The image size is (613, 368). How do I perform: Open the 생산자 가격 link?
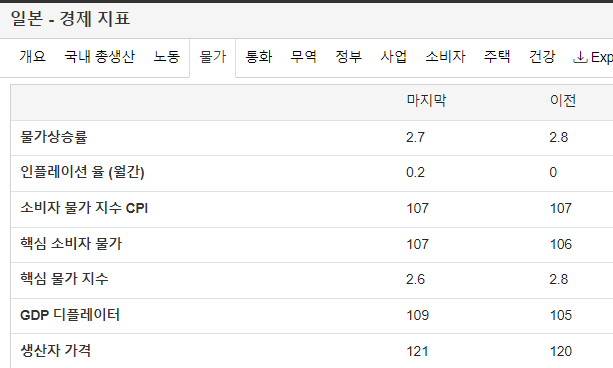click(56, 350)
